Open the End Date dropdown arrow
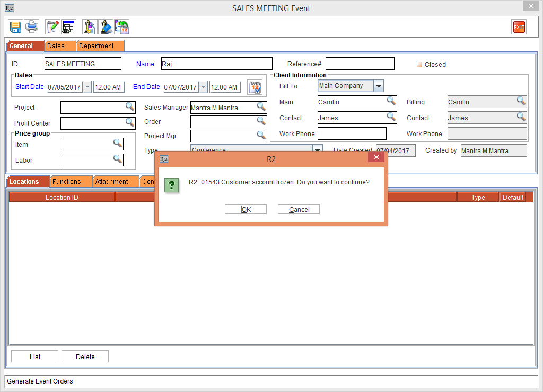The width and height of the screenshot is (543, 392). pos(203,87)
